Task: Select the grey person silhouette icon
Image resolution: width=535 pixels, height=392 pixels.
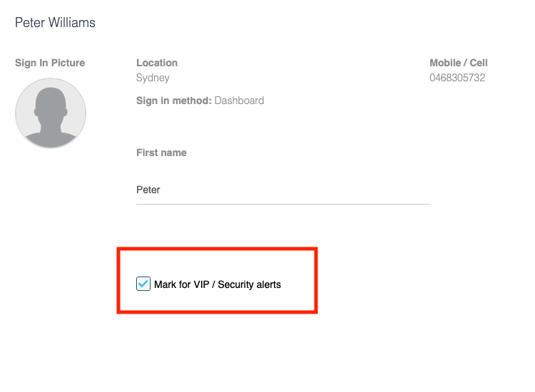Action: (51, 117)
